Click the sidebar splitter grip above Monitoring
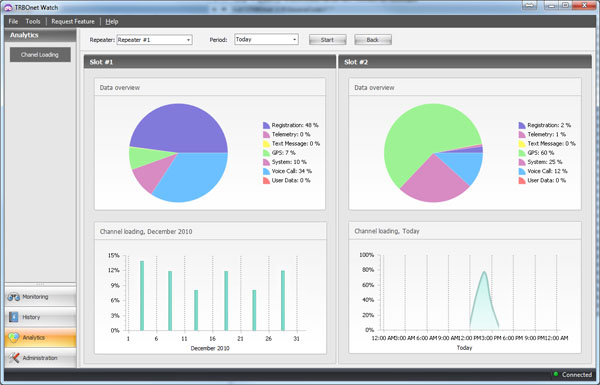Screen dimensions: 600x385 click(40, 284)
